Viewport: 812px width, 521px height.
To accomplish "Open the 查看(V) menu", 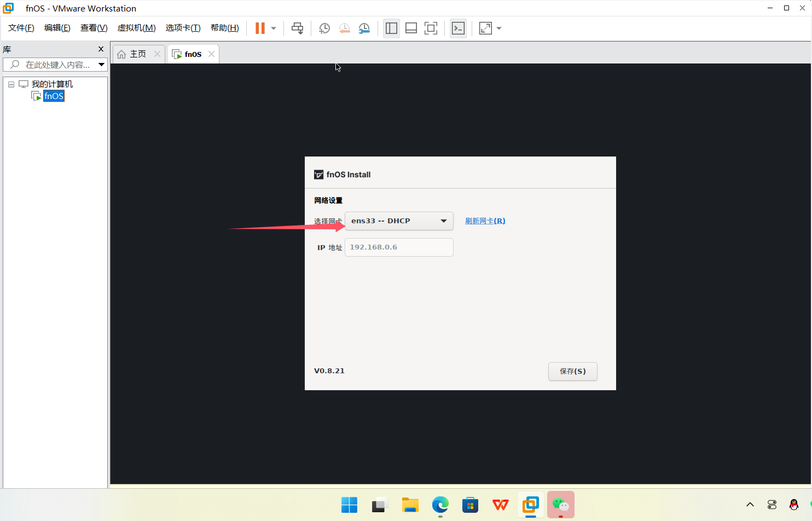I will (94, 28).
